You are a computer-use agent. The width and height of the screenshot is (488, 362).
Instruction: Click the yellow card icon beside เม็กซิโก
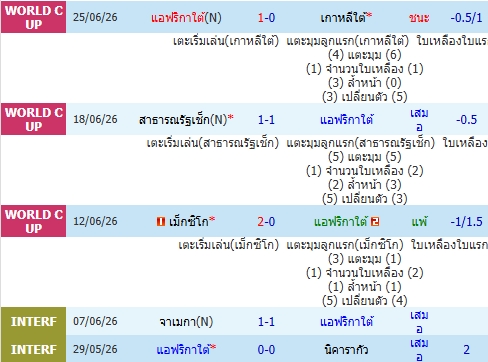click(x=161, y=221)
